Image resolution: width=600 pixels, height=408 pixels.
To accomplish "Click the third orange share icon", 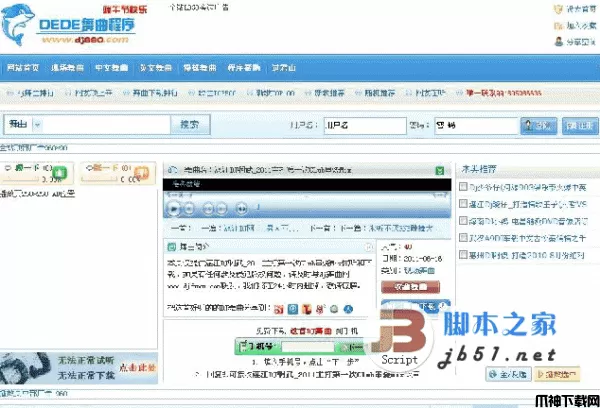I will click(x=307, y=309).
